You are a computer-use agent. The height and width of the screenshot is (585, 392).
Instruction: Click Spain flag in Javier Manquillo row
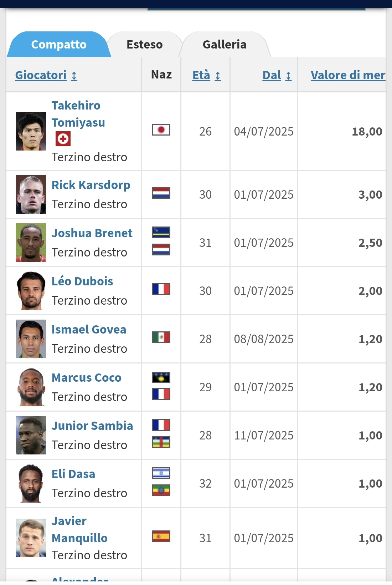[x=161, y=536]
